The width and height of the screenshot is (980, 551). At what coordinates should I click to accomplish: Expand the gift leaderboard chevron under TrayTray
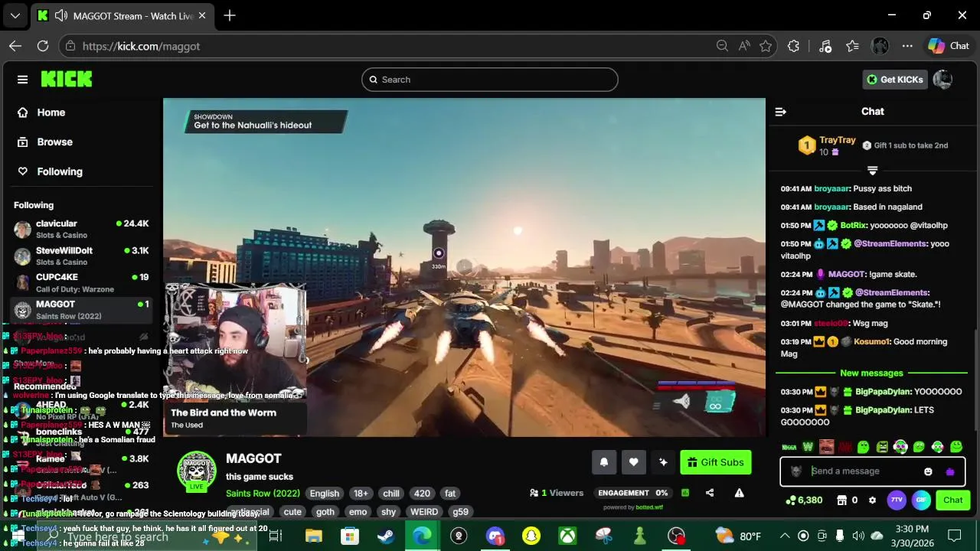872,170
